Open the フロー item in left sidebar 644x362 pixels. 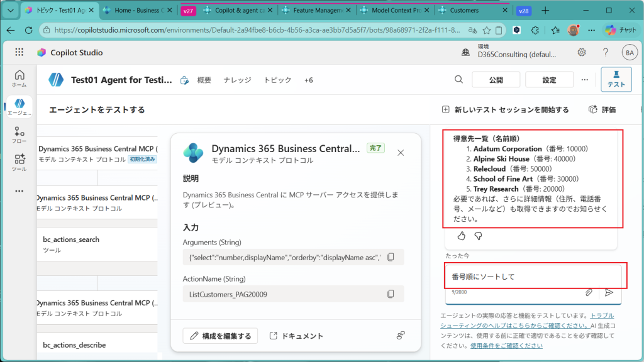19,135
